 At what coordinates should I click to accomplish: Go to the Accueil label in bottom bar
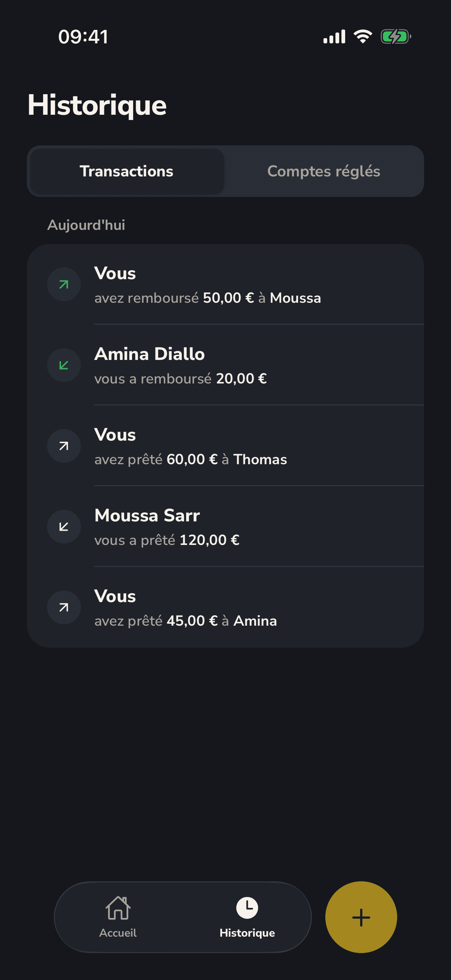118,933
